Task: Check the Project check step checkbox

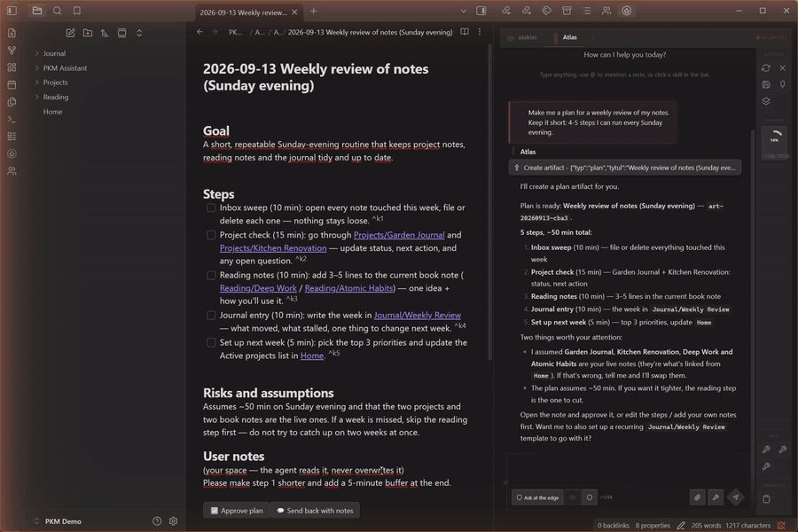Action: point(211,235)
